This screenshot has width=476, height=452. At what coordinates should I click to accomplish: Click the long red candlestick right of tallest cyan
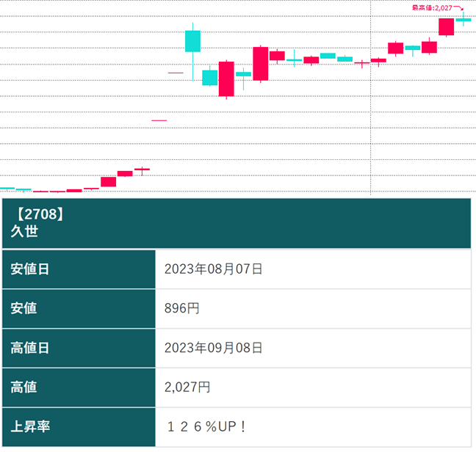[226, 79]
